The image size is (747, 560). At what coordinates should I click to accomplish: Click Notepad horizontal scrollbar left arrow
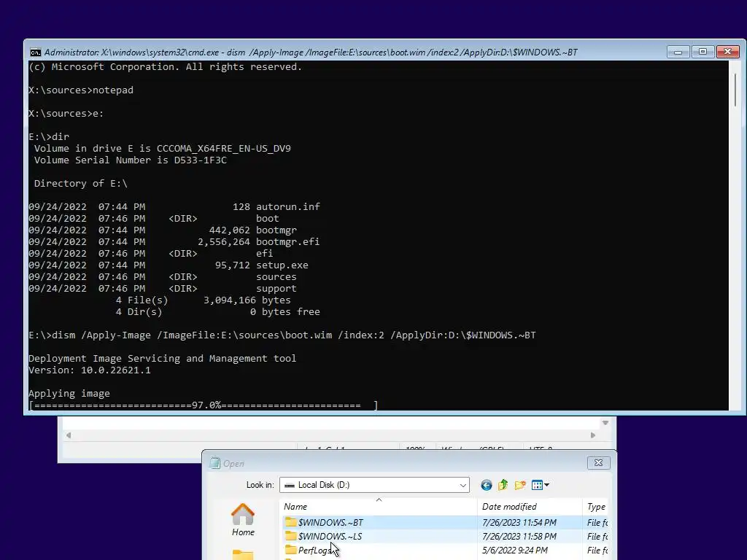69,435
